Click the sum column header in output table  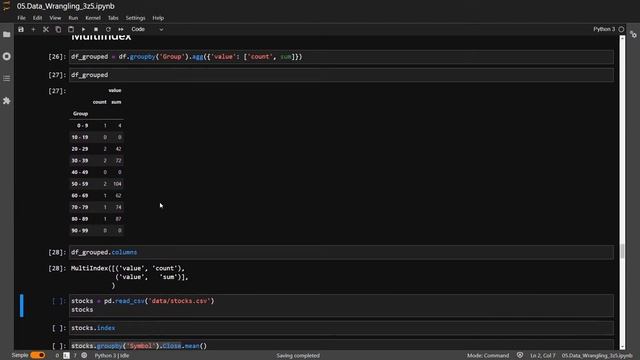[116, 102]
